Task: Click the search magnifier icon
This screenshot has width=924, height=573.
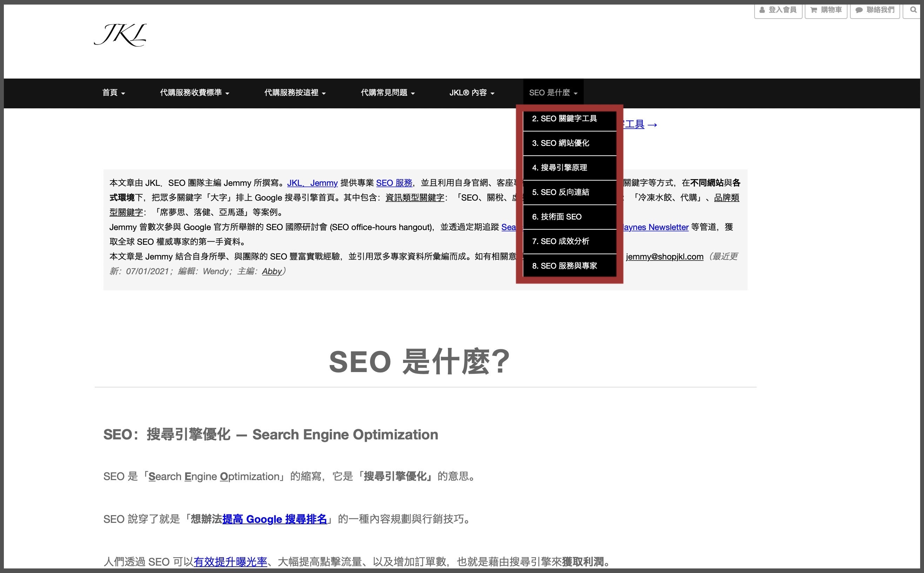Action: (913, 10)
